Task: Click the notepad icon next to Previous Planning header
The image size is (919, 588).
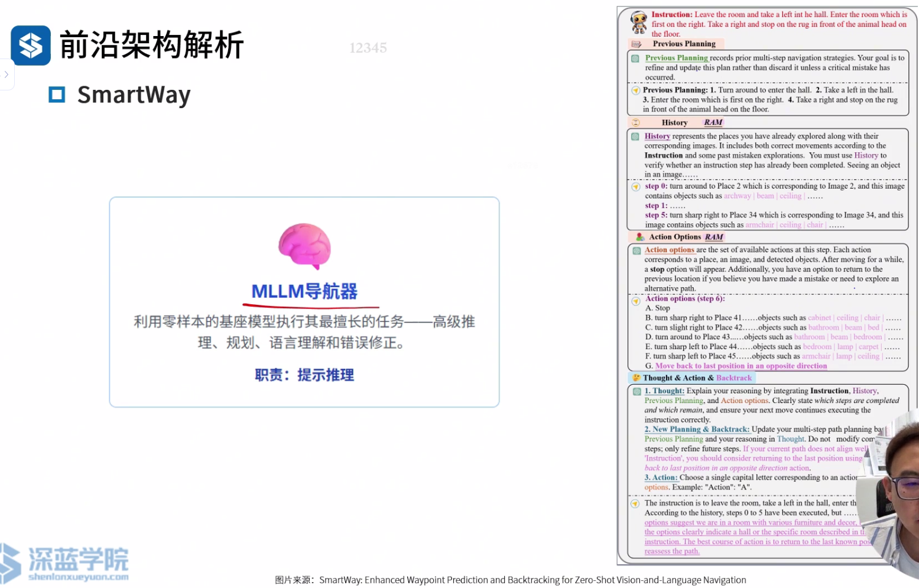Action: tap(637, 44)
